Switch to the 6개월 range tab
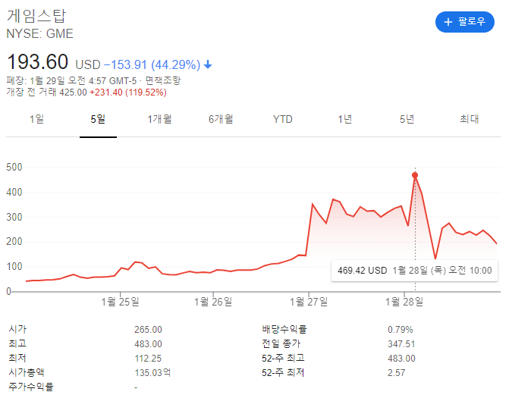This screenshot has width=512, height=420. 221,119
